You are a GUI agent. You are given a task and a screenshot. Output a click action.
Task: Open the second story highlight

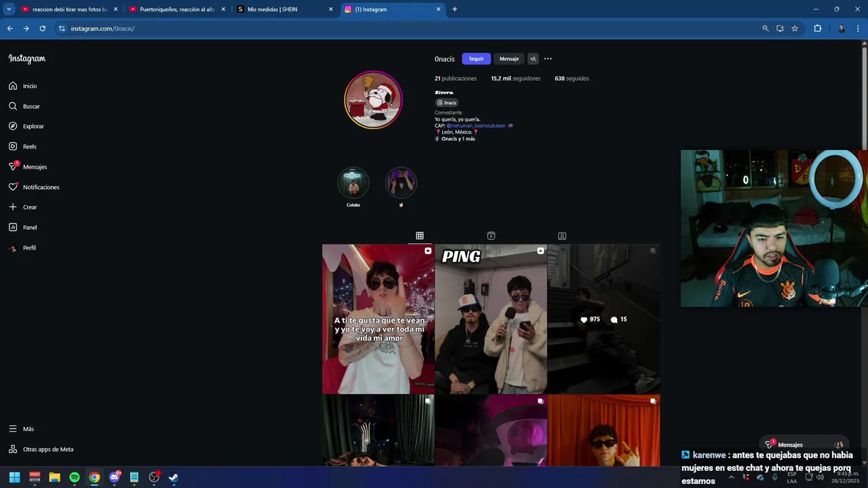401,183
